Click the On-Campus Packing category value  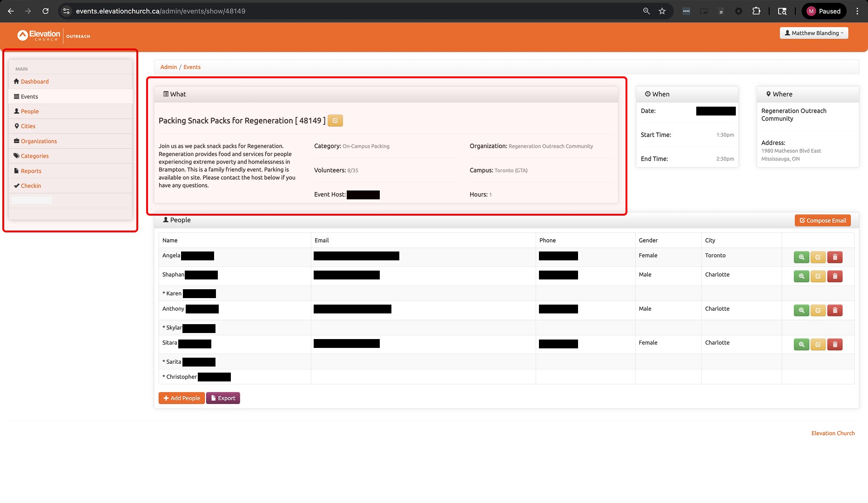366,146
